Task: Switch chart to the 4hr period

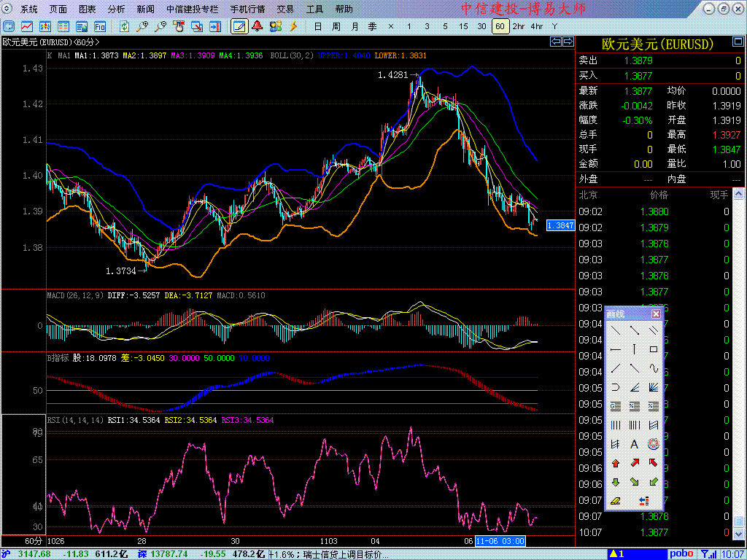Action: 537,26
